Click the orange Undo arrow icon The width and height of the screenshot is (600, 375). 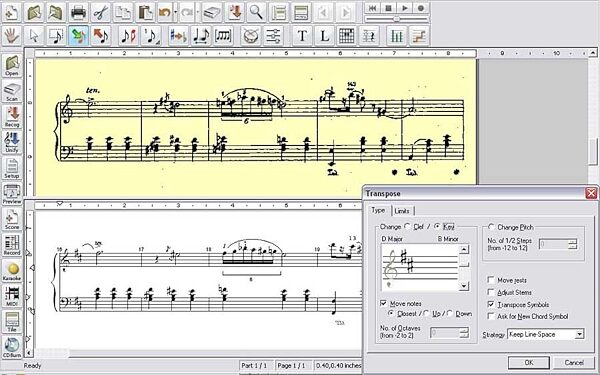[165, 12]
